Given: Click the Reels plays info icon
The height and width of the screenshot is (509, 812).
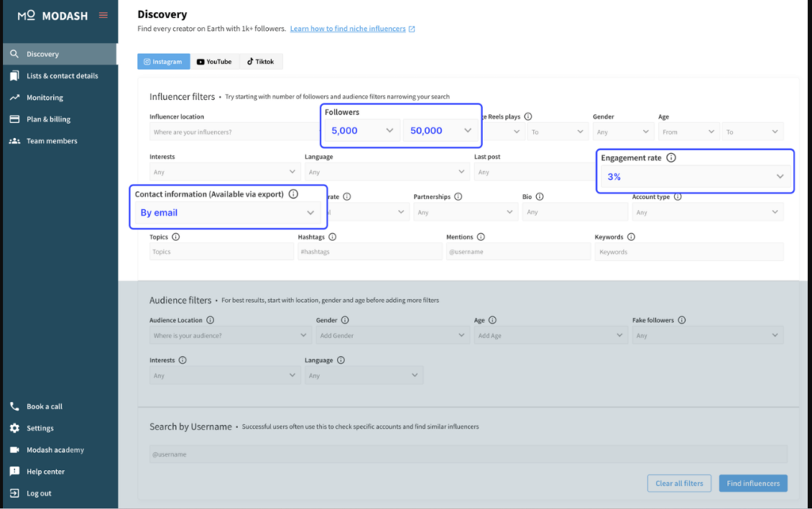Looking at the screenshot, I should click(528, 117).
